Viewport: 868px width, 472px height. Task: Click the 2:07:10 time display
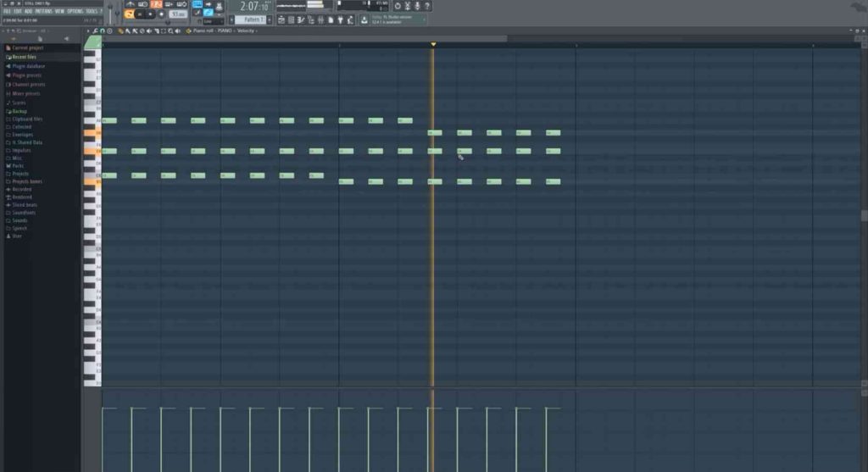(x=254, y=7)
